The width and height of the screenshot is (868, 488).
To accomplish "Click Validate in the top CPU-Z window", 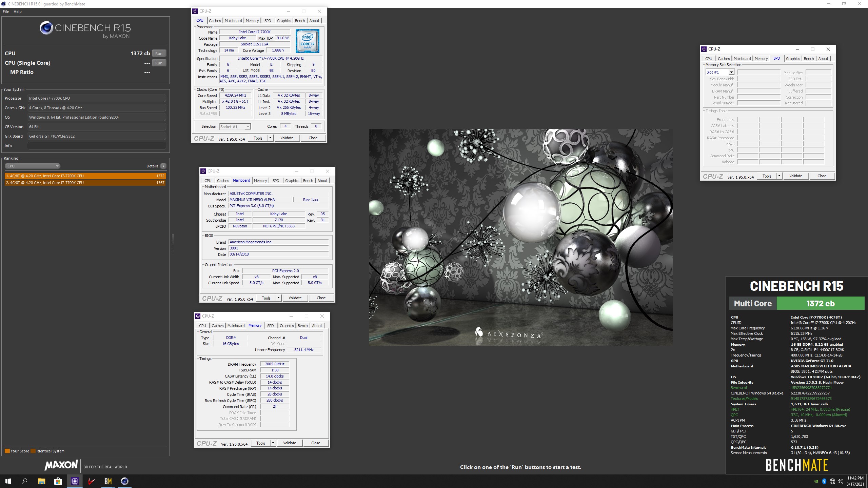I will point(287,138).
